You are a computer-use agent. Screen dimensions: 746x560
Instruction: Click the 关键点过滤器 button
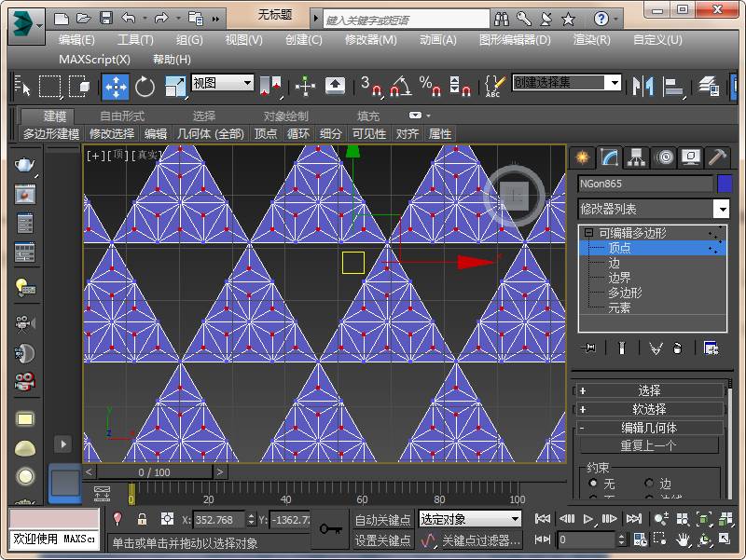[x=481, y=540]
